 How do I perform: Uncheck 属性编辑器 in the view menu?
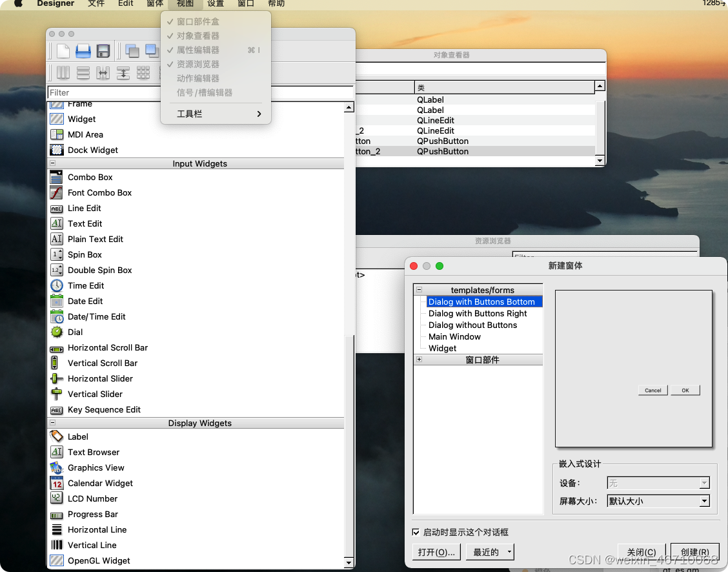(197, 49)
